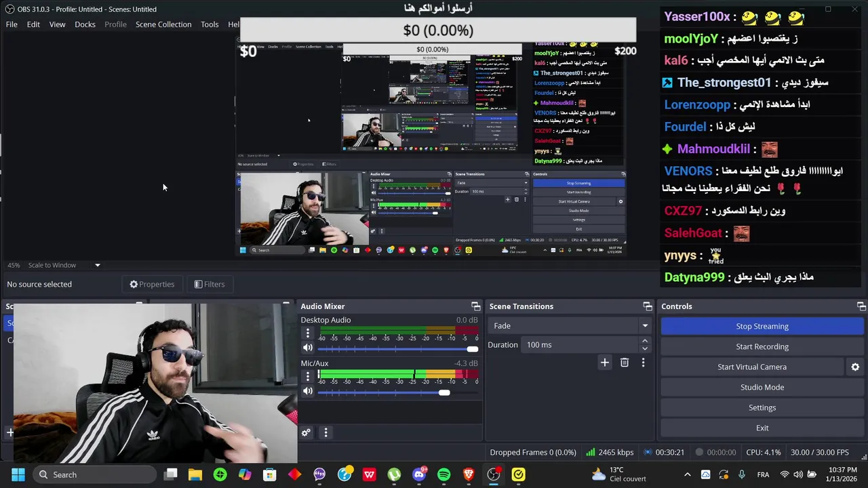868x488 pixels.
Task: Open the clock showing 10:37 PM
Action: (x=841, y=474)
